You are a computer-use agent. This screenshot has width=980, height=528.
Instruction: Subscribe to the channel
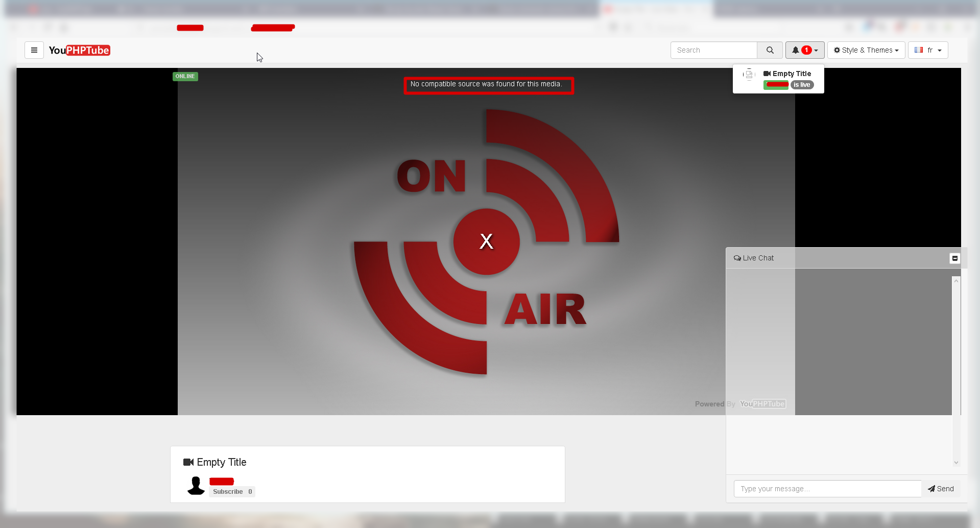(x=228, y=492)
